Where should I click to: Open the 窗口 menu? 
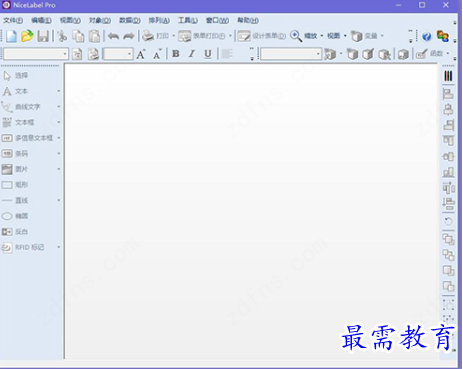click(x=217, y=20)
